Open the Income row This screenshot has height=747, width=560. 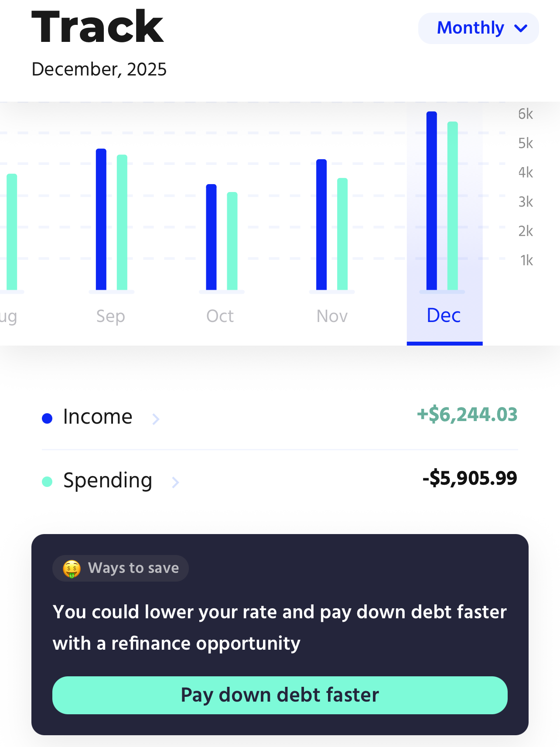(98, 417)
